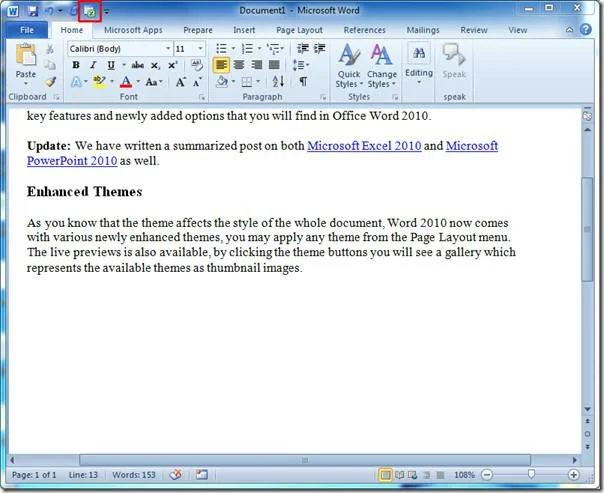Click the Sort A to Z icon
The image size is (604, 493).
278,81
